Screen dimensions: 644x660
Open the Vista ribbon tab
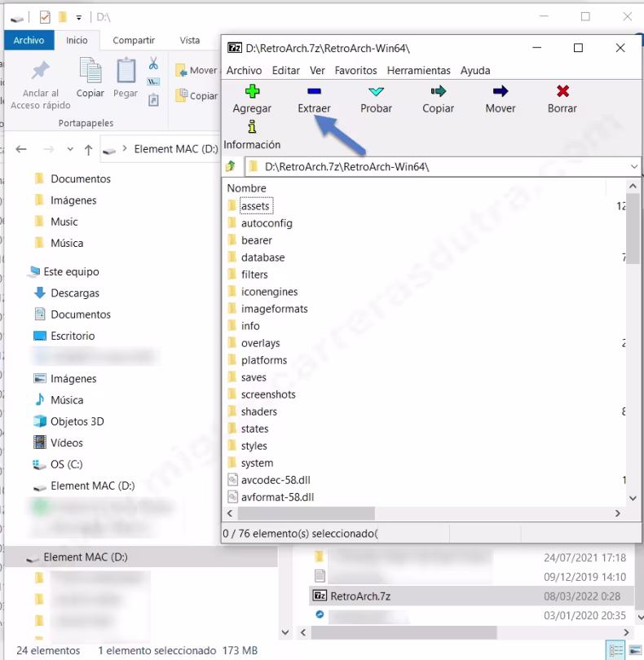tap(190, 40)
